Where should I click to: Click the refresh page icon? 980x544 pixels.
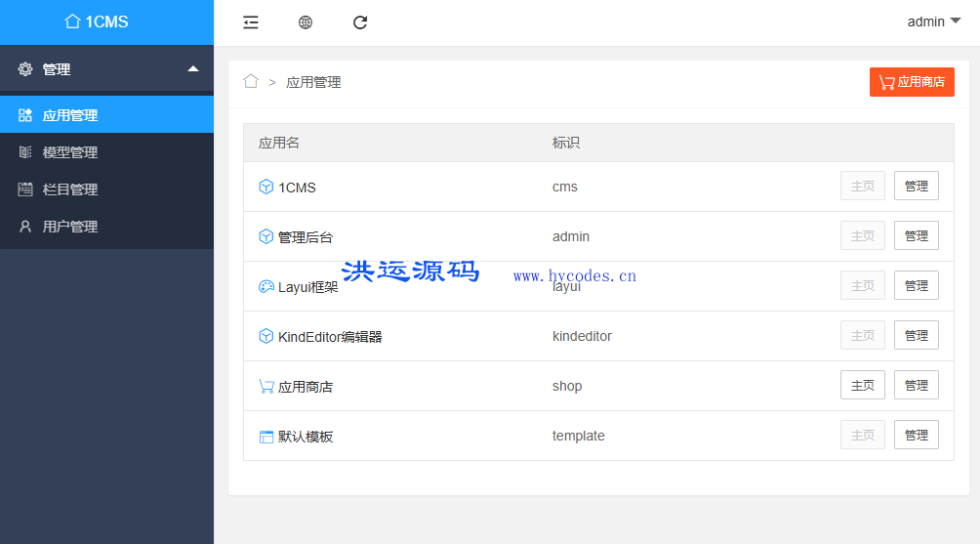coord(360,22)
